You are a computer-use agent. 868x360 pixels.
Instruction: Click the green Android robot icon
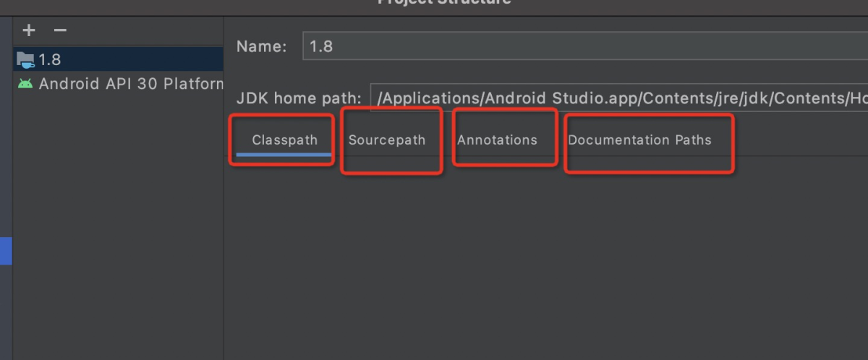(x=25, y=83)
